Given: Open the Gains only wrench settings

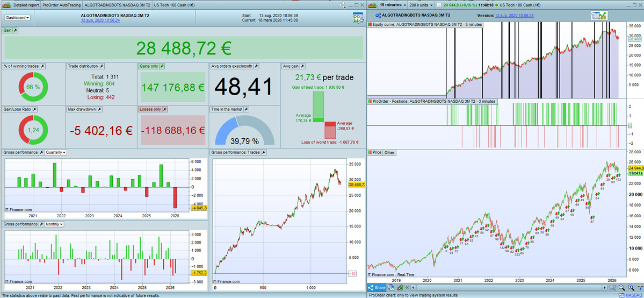Looking at the screenshot, I should tap(162, 66).
